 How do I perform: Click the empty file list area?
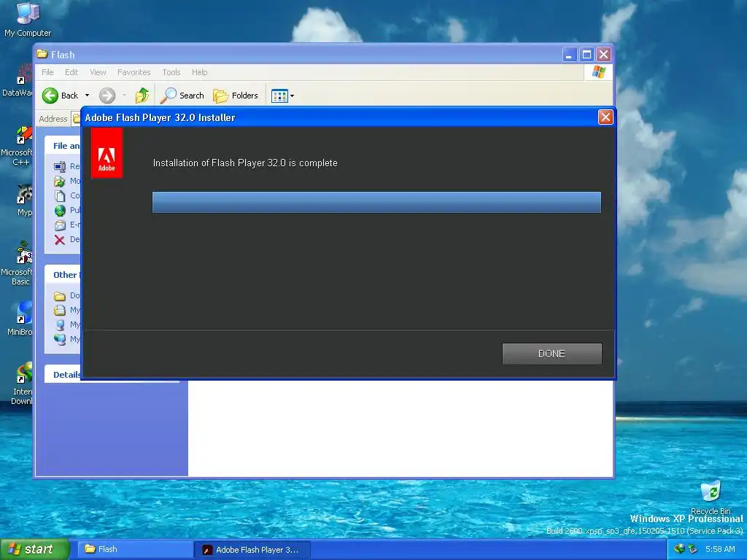(400, 427)
